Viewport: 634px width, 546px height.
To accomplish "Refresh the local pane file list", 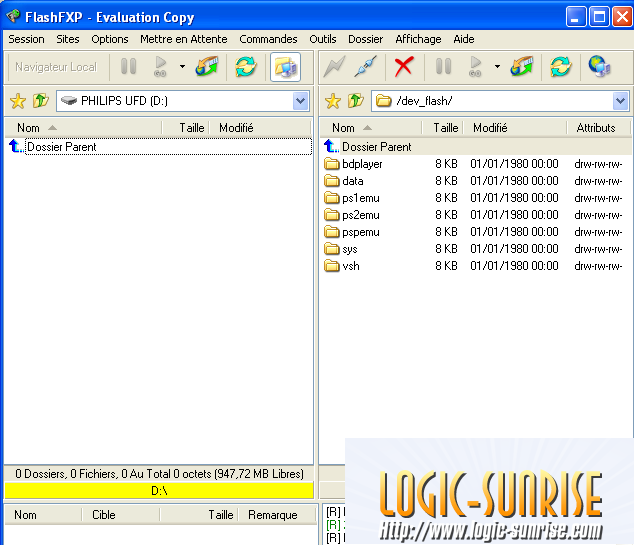I will click(246, 66).
